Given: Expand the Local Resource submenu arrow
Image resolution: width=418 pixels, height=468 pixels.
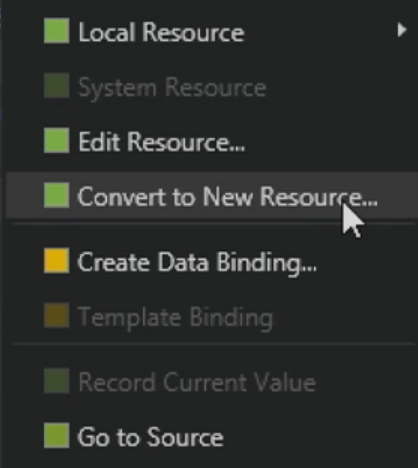Looking at the screenshot, I should click(x=402, y=30).
